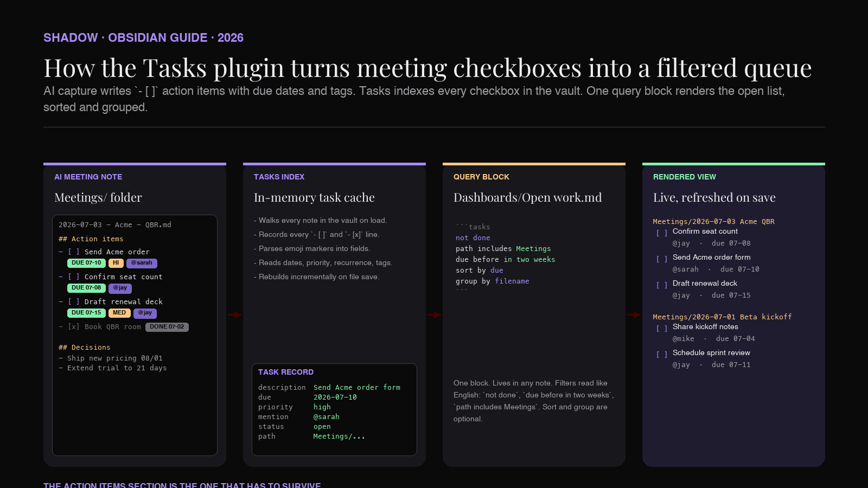868x488 pixels.
Task: Click the path value 'Meetings/...'
Action: (339, 436)
